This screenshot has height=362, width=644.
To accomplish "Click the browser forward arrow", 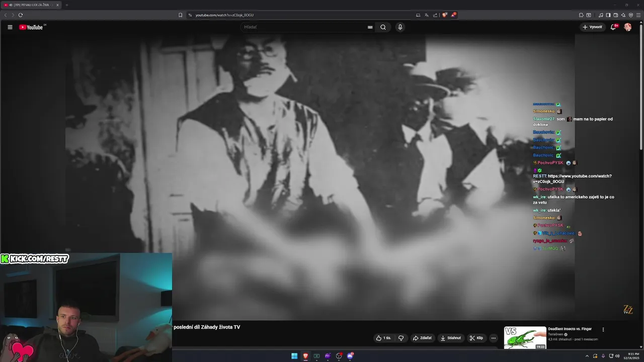I will tap(13, 15).
